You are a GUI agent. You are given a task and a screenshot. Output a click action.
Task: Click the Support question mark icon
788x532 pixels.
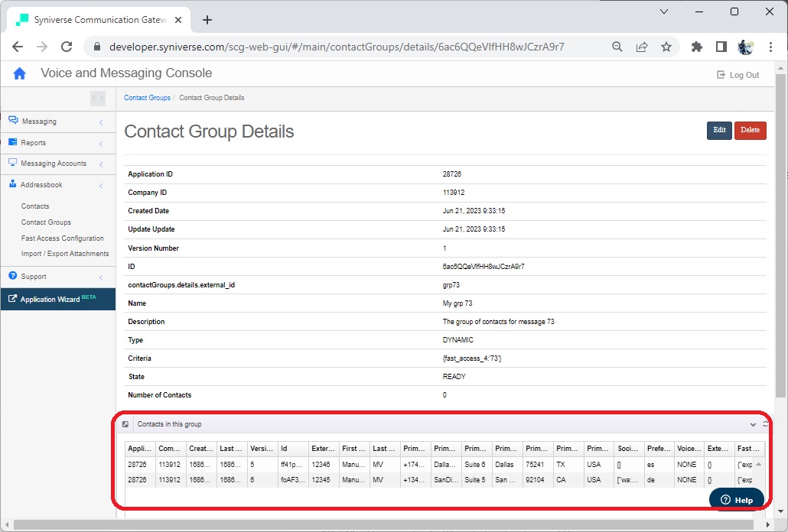12,275
